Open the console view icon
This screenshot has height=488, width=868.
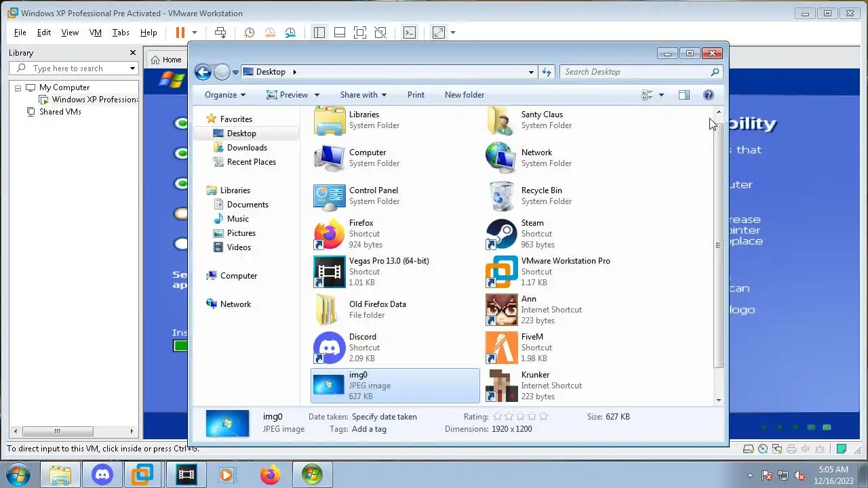410,33
